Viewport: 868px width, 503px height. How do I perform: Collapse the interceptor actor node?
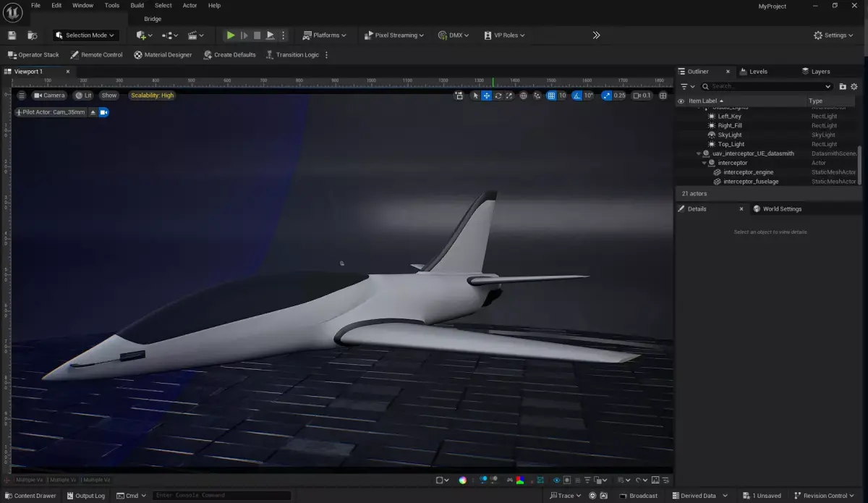point(705,163)
